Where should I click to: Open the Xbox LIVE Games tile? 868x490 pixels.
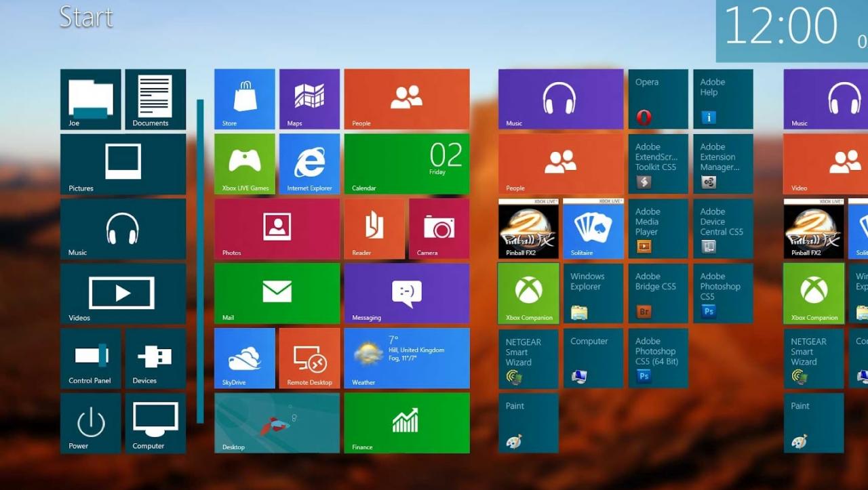tap(245, 164)
